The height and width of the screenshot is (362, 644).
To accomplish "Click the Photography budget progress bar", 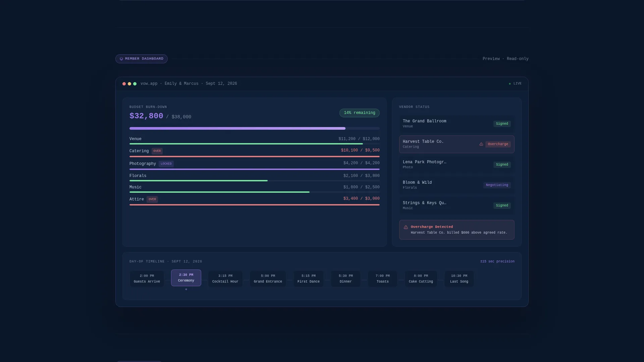I will coord(255,169).
